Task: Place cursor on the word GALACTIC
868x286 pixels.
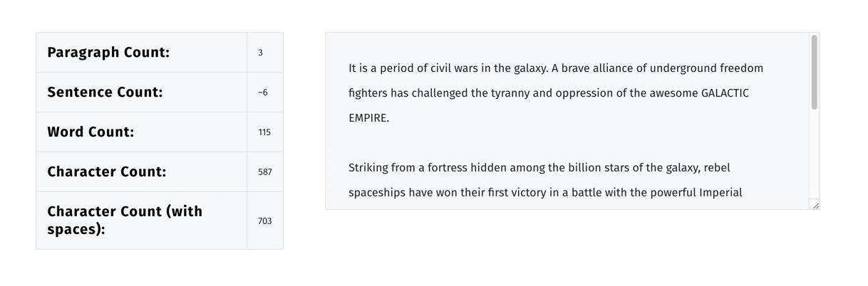Action: 725,93
